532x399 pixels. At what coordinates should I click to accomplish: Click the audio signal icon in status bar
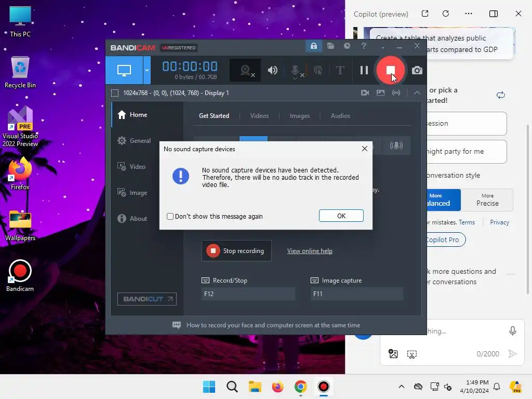point(396,92)
